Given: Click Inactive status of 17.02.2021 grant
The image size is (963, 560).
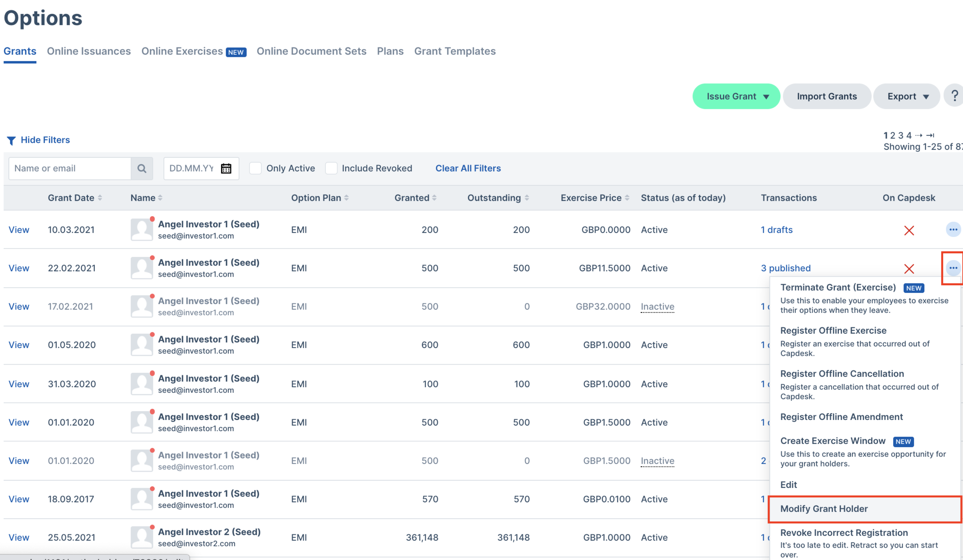Looking at the screenshot, I should [x=657, y=306].
